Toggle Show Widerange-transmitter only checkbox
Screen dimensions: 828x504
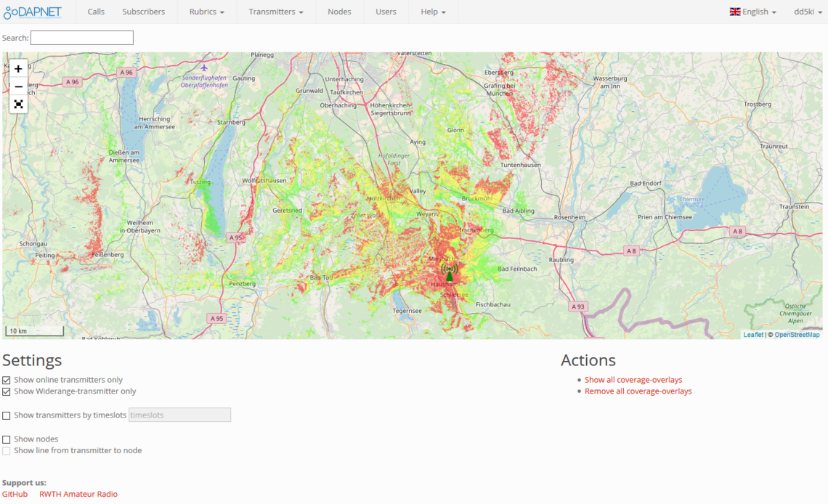(x=7, y=391)
